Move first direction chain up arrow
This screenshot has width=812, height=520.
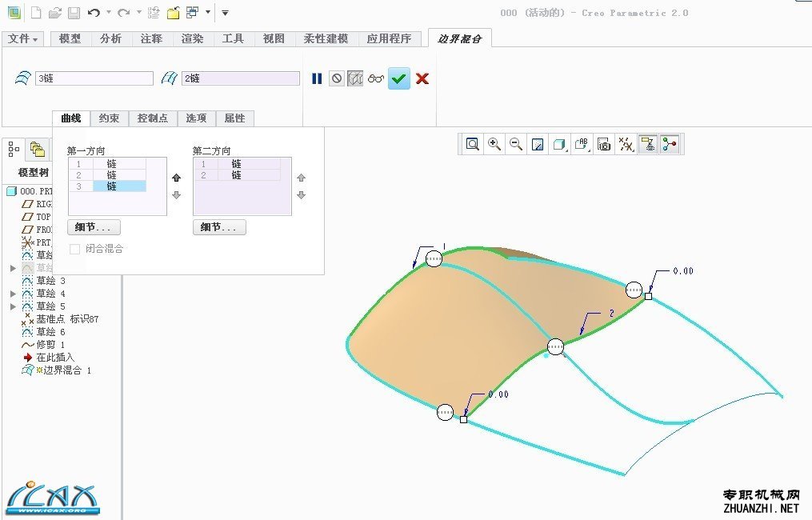(x=177, y=178)
